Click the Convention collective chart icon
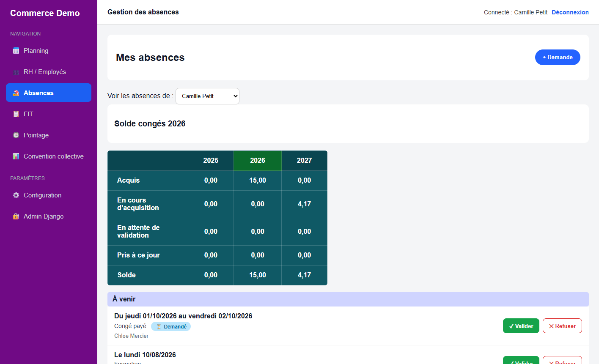599x364 pixels. tap(16, 156)
